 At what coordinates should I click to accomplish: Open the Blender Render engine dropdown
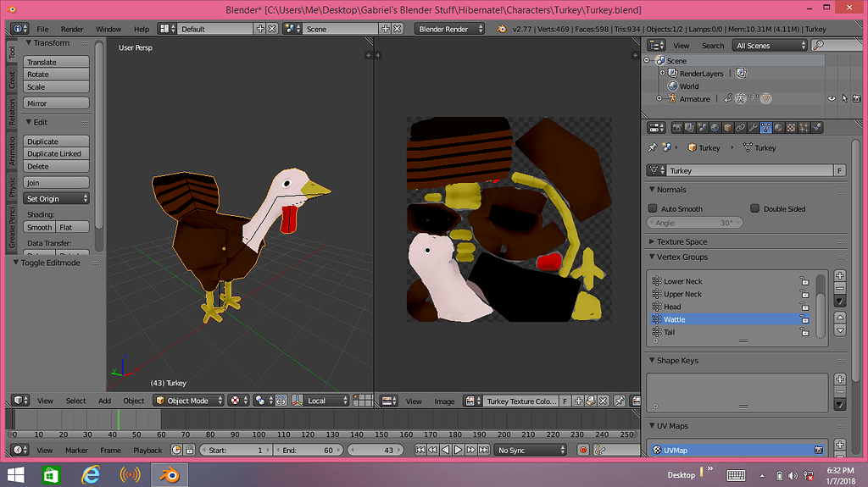point(449,29)
